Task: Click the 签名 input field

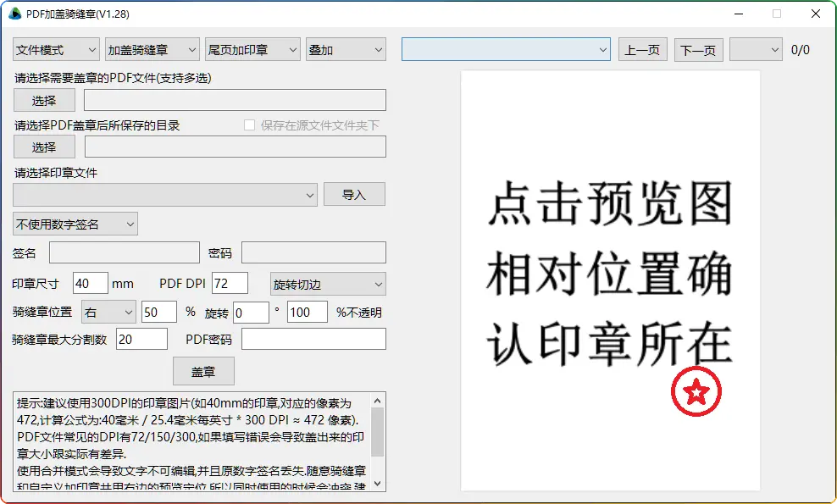Action: (x=125, y=252)
